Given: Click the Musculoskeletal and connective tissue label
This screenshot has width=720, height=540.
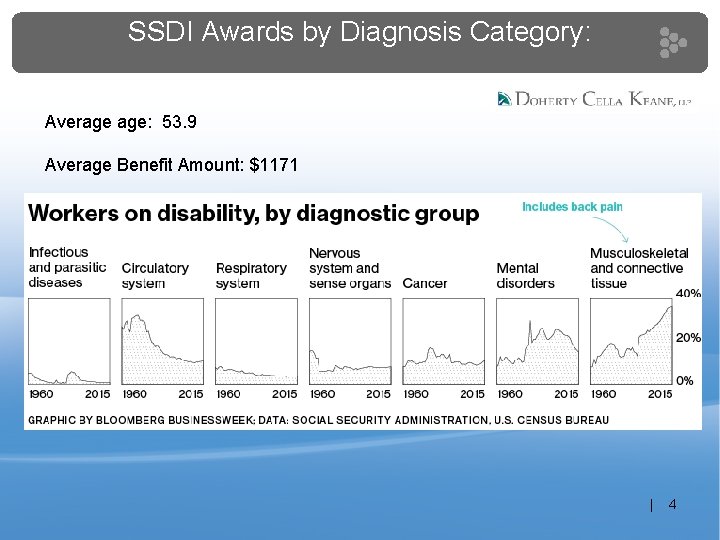Looking at the screenshot, I should [x=639, y=268].
